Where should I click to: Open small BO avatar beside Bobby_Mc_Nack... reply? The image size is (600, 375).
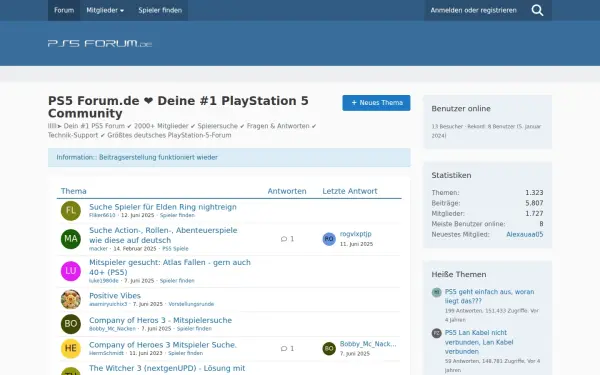point(329,349)
